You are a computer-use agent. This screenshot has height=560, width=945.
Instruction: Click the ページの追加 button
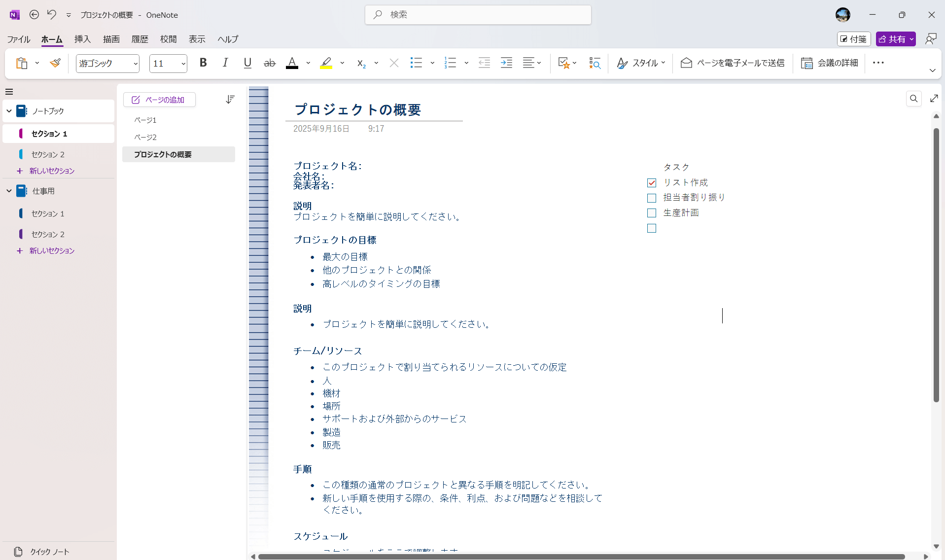click(159, 100)
